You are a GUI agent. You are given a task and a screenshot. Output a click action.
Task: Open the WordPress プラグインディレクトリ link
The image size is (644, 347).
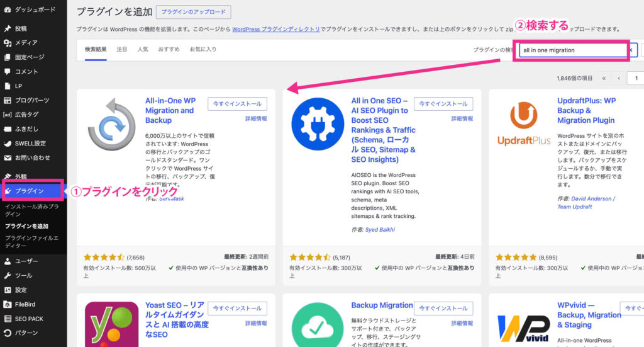click(x=276, y=29)
